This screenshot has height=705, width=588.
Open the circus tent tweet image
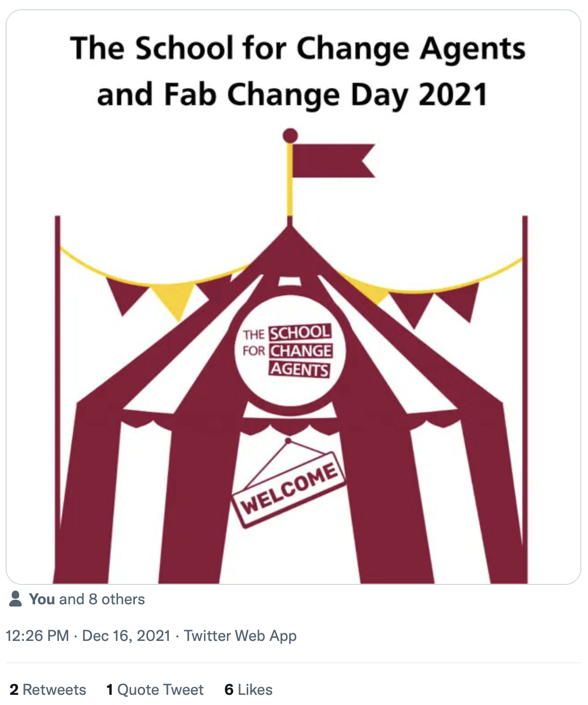(x=293, y=297)
